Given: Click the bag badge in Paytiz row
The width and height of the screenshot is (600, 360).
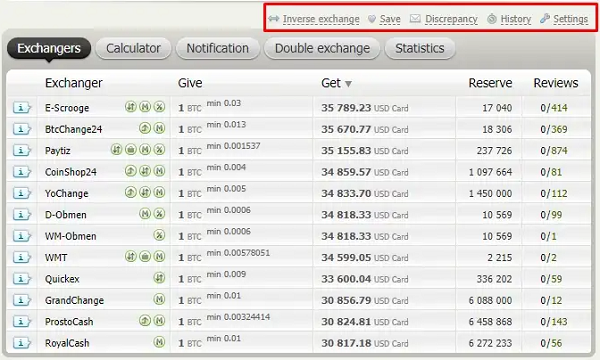Looking at the screenshot, I should (131, 150).
